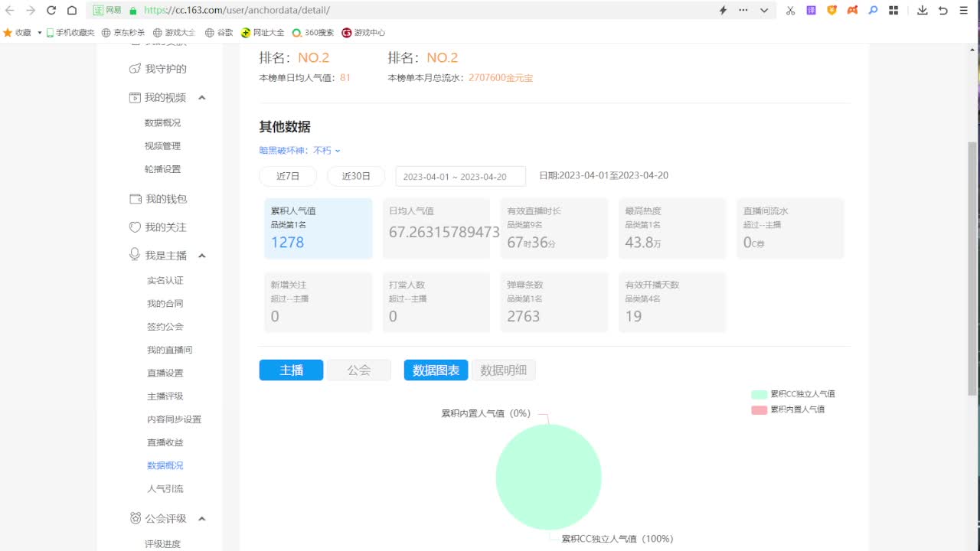980x551 pixels.
Task: Open 谷歌 bookmark
Action: click(219, 33)
